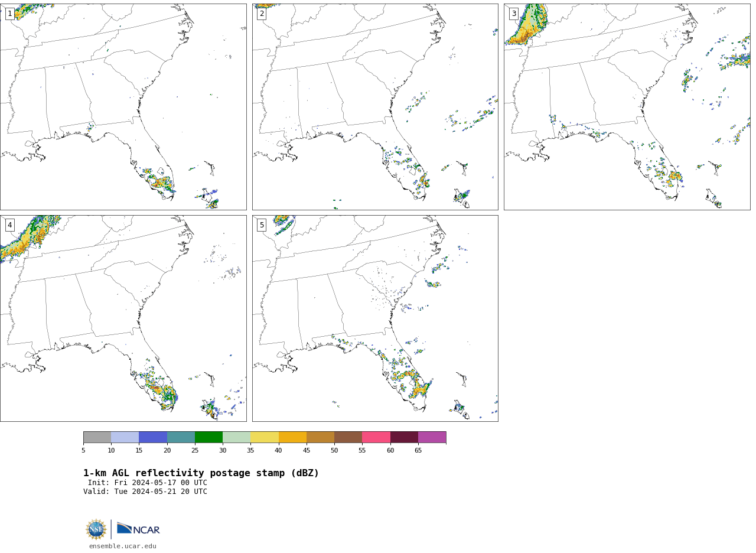Click the colorbar tick label 5
This screenshot has height=553, width=756.
pyautogui.click(x=83, y=450)
